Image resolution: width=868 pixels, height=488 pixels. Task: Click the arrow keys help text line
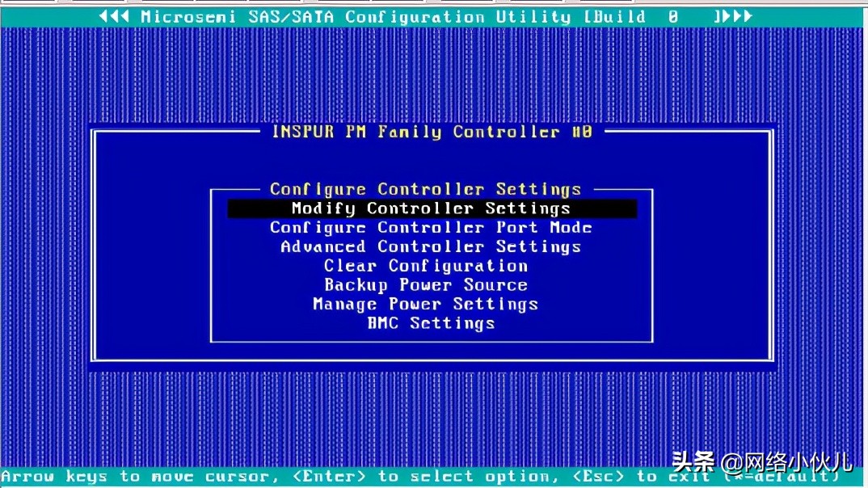point(421,477)
